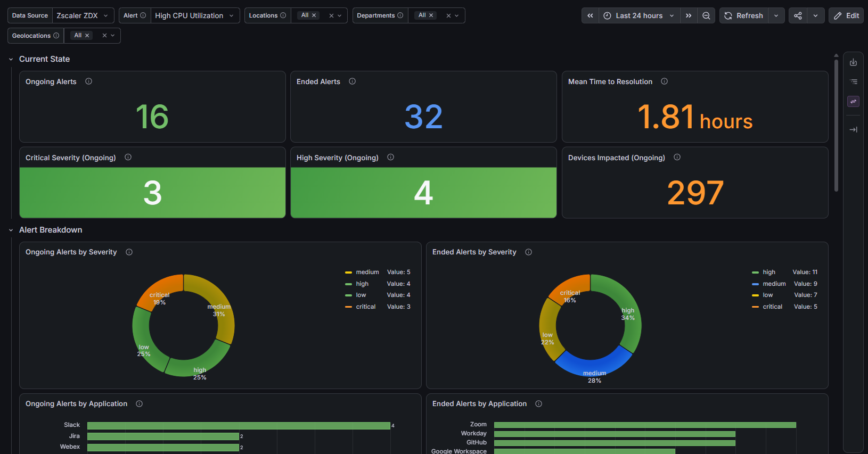Collapse the Alert Breakdown row

coord(11,230)
